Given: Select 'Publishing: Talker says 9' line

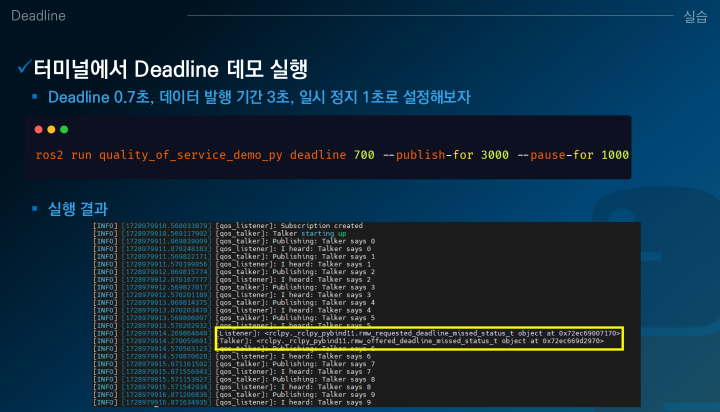Looking at the screenshot, I should [234, 395].
